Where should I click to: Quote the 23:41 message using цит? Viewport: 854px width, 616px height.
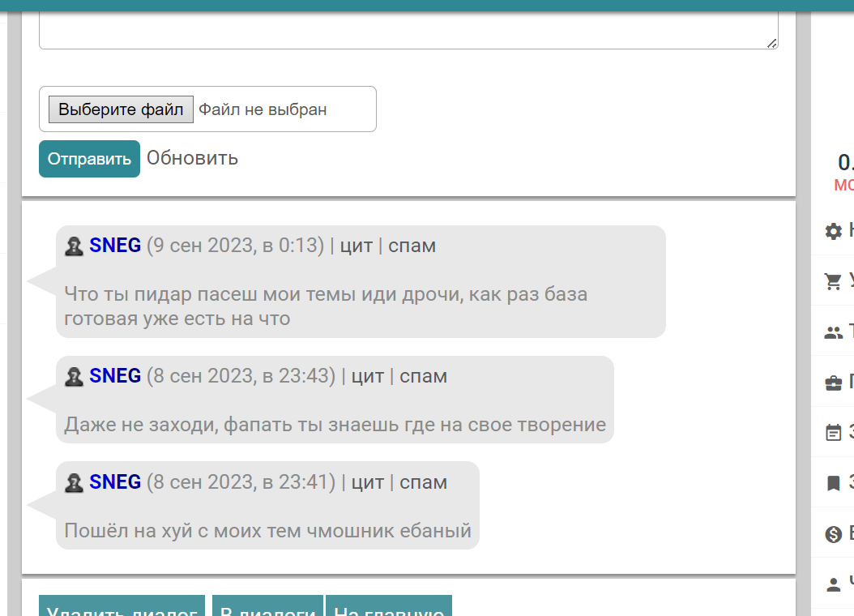[x=367, y=482]
